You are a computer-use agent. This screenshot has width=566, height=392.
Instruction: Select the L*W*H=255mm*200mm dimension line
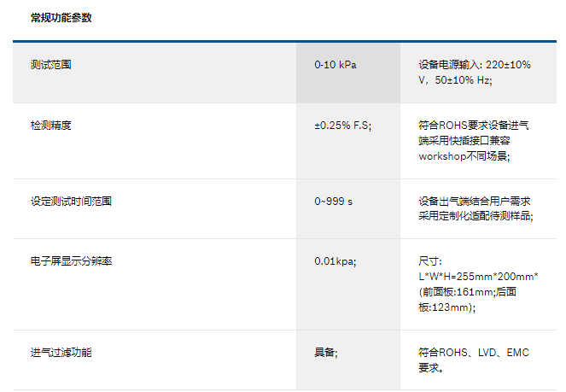click(478, 277)
